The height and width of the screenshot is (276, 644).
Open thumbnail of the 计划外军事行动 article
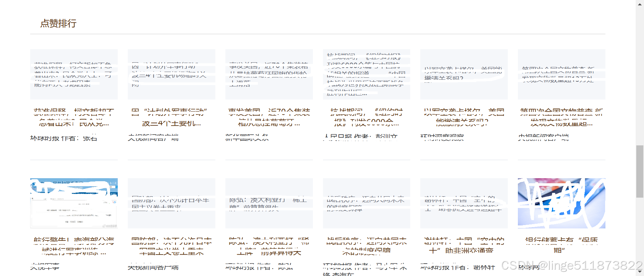coord(171,74)
